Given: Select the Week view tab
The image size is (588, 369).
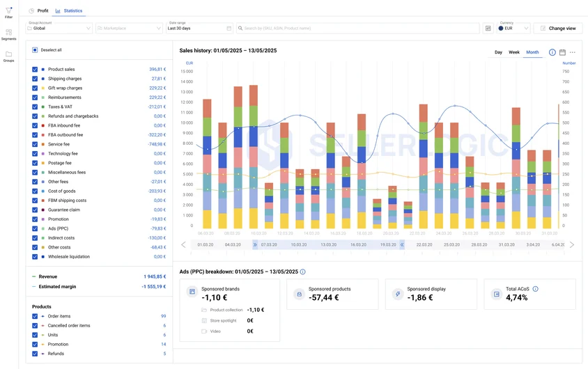Looking at the screenshot, I should (513, 52).
